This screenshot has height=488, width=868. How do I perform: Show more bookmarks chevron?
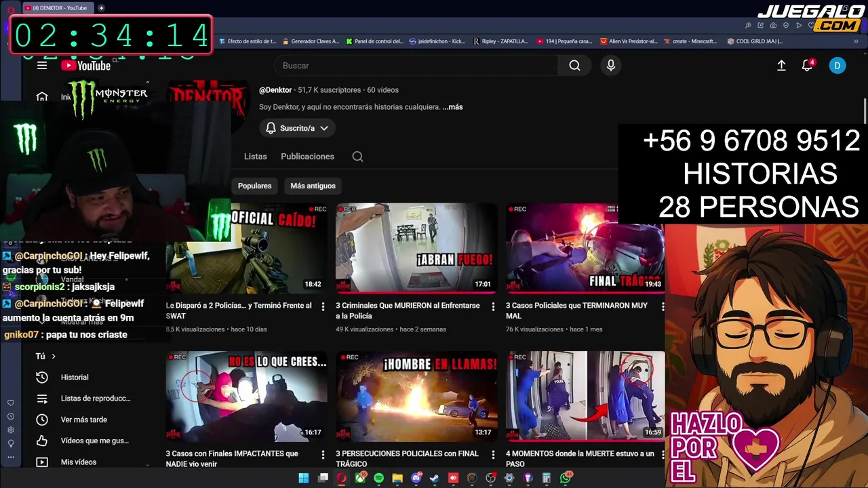click(x=857, y=41)
